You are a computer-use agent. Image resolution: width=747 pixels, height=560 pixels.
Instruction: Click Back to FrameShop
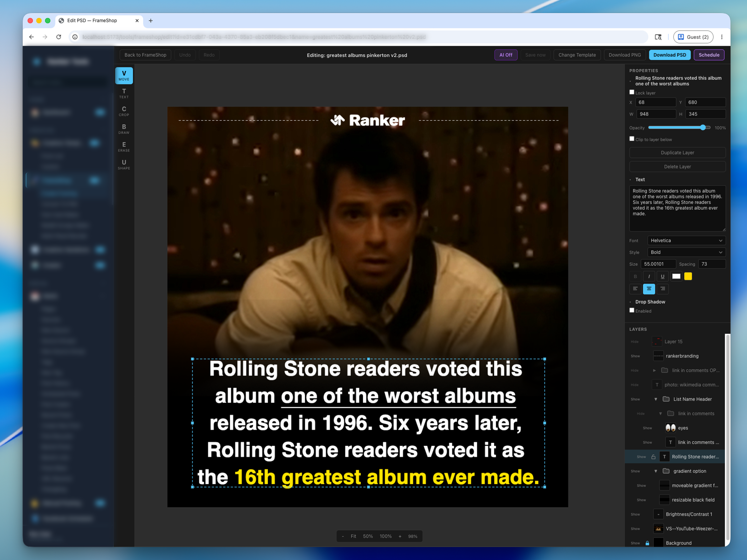pos(145,55)
